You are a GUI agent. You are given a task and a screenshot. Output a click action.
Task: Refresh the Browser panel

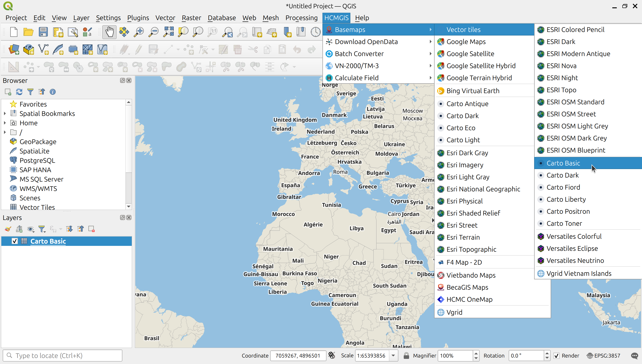(x=19, y=92)
